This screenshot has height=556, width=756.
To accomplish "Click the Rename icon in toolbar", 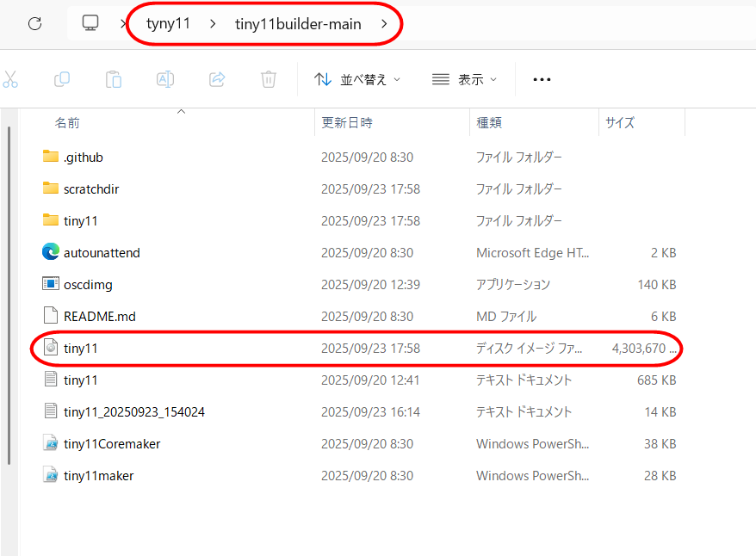I will click(x=165, y=79).
